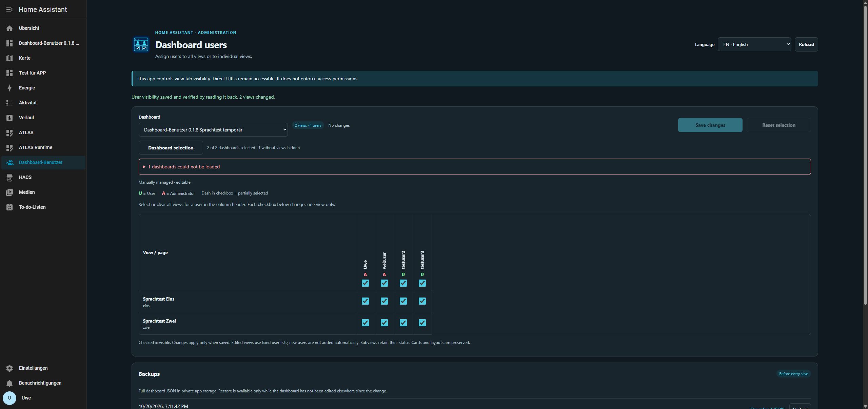Screen dimensions: 868x409
Task: Click the Dashboard-Benutzer 0.1.8 dashboard icon
Action: (x=9, y=43)
